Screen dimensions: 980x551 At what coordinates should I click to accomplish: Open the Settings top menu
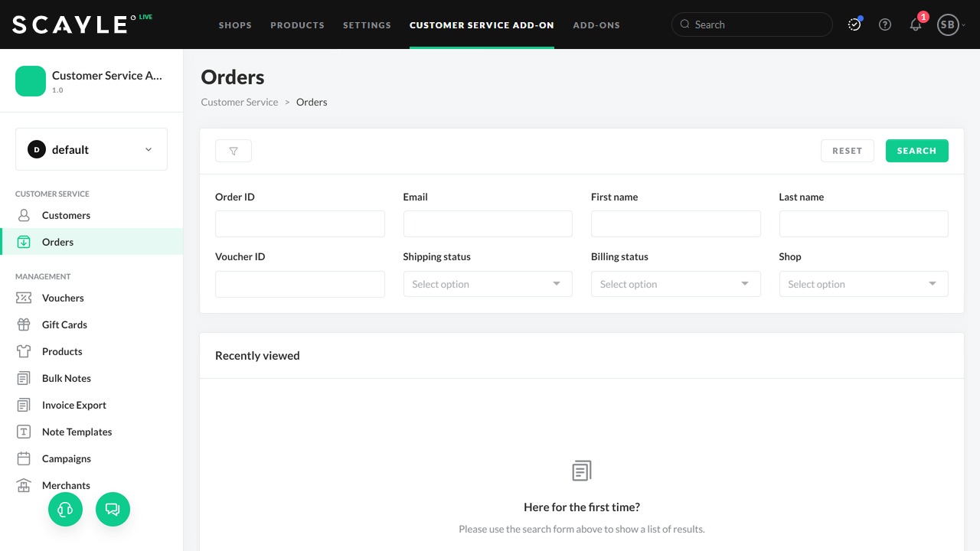(x=367, y=25)
